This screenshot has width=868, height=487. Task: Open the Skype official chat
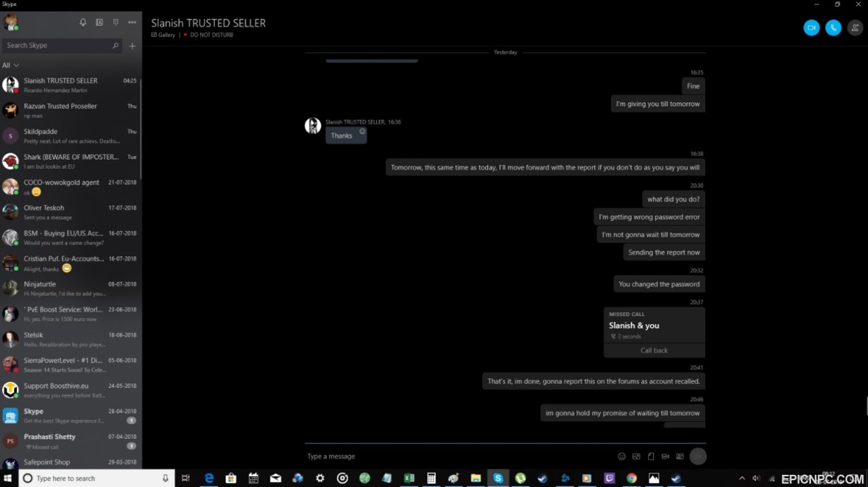tap(71, 416)
